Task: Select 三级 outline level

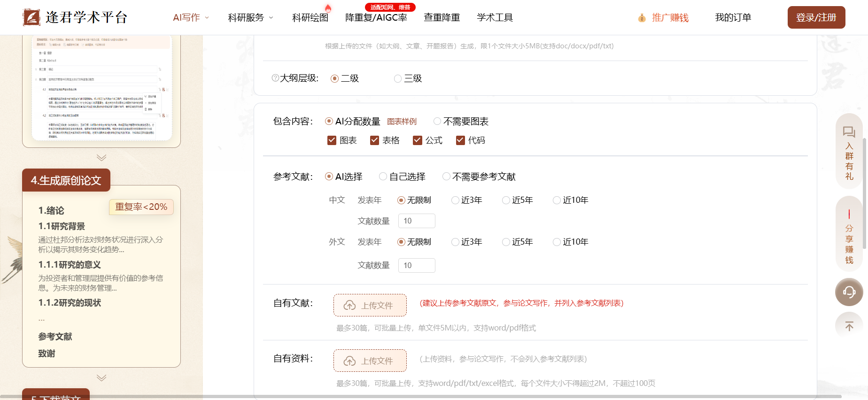Action: click(398, 78)
